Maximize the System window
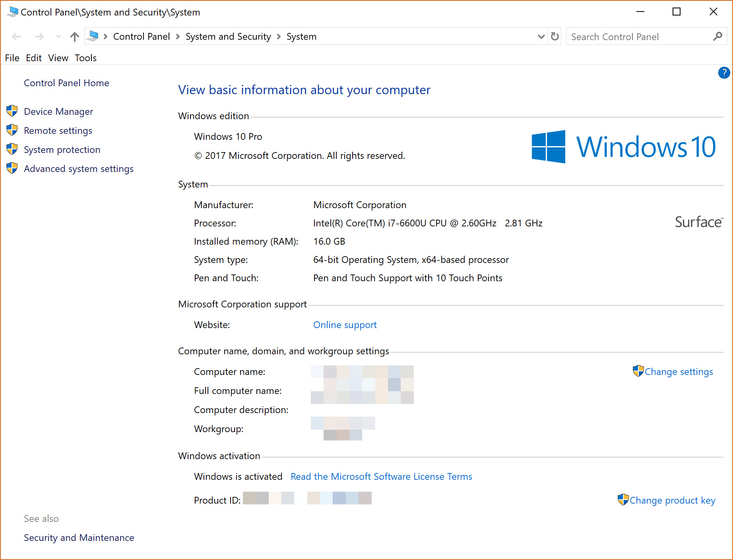733x560 pixels. coord(677,12)
